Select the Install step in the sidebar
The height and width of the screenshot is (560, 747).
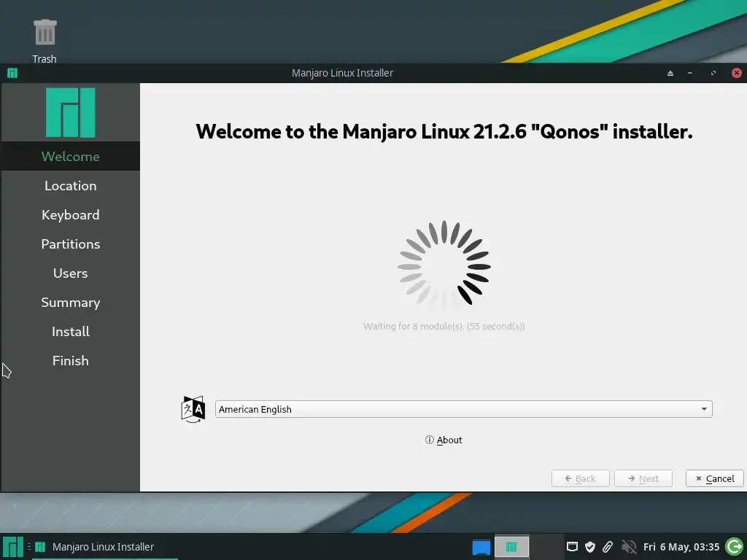tap(71, 332)
